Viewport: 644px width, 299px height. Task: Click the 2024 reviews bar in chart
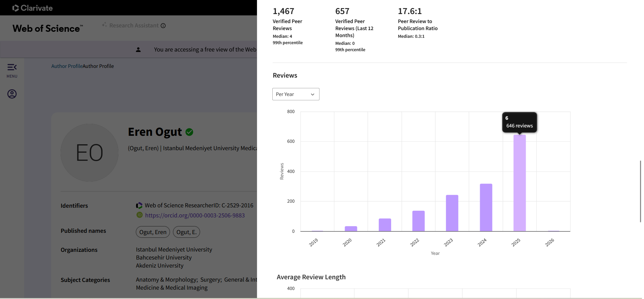[486, 207]
